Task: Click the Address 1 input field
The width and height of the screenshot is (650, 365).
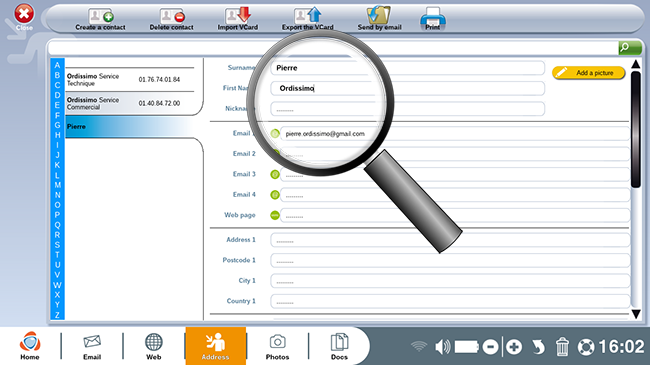Action: tap(450, 240)
